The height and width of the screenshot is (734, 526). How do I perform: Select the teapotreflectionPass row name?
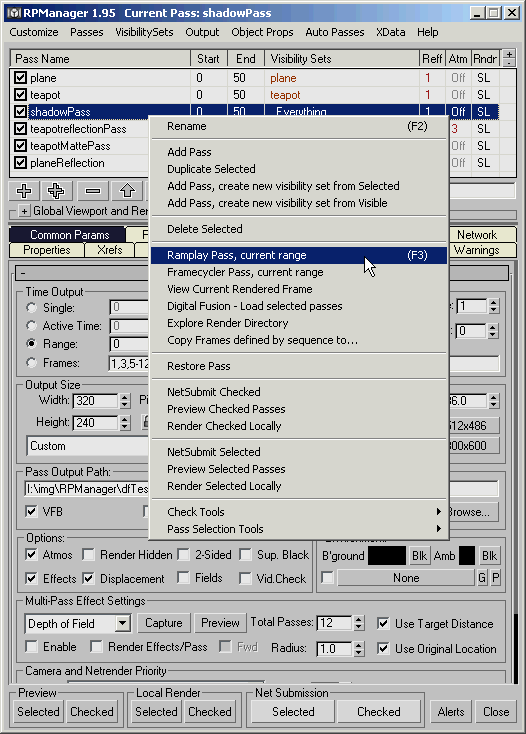tap(78, 129)
